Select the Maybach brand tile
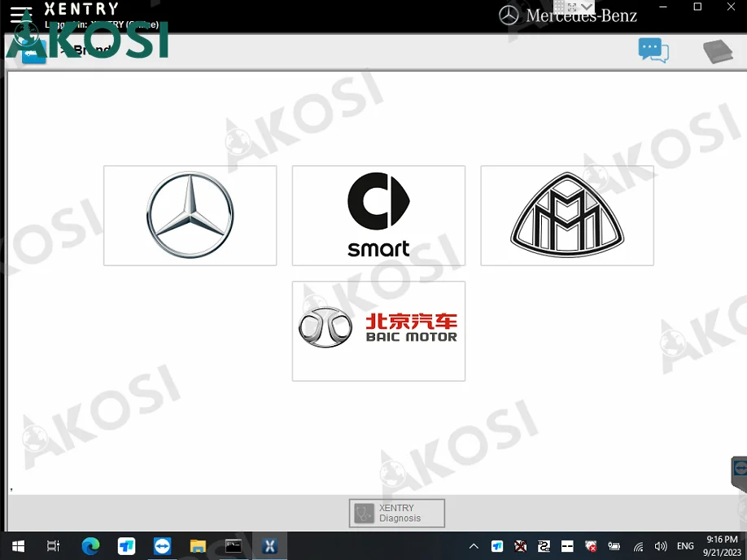This screenshot has width=747, height=560. pos(567,216)
